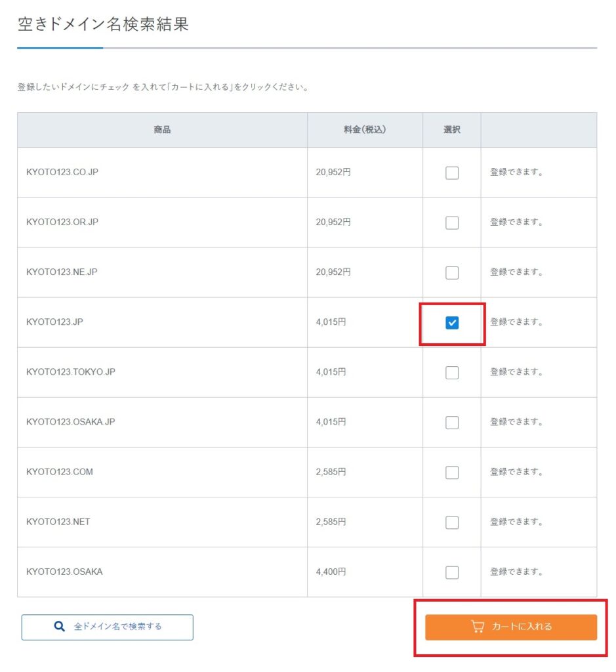
Task: Enable selection for KYOTO123.COM
Action: pyautogui.click(x=451, y=472)
